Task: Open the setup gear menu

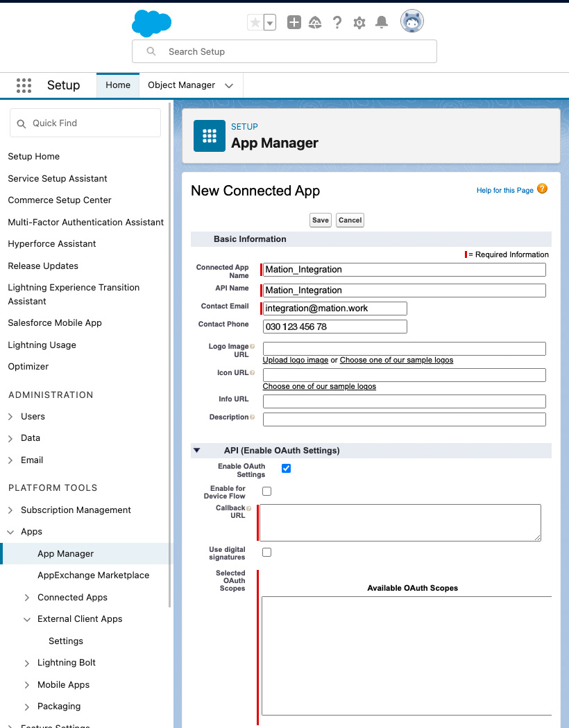Action: click(359, 22)
